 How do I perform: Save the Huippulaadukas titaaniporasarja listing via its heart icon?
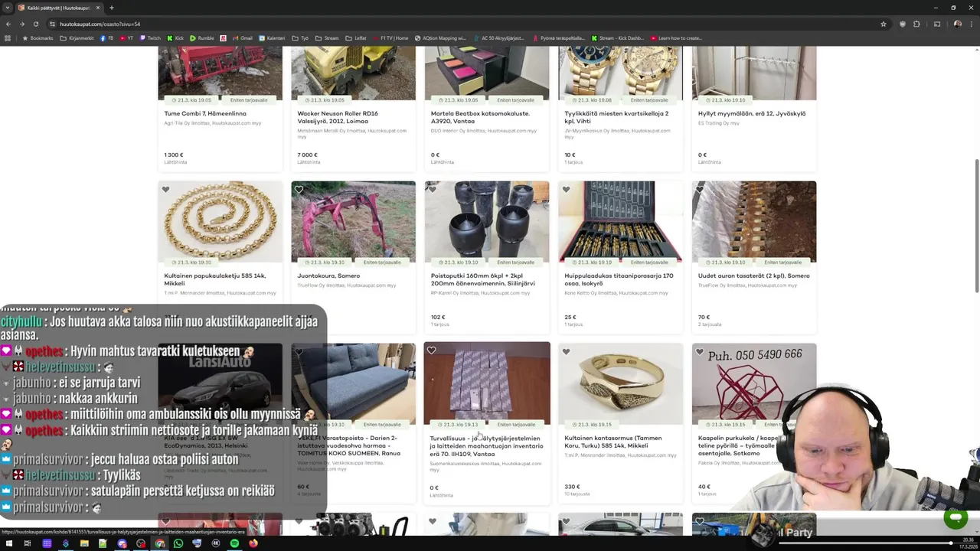pos(566,190)
